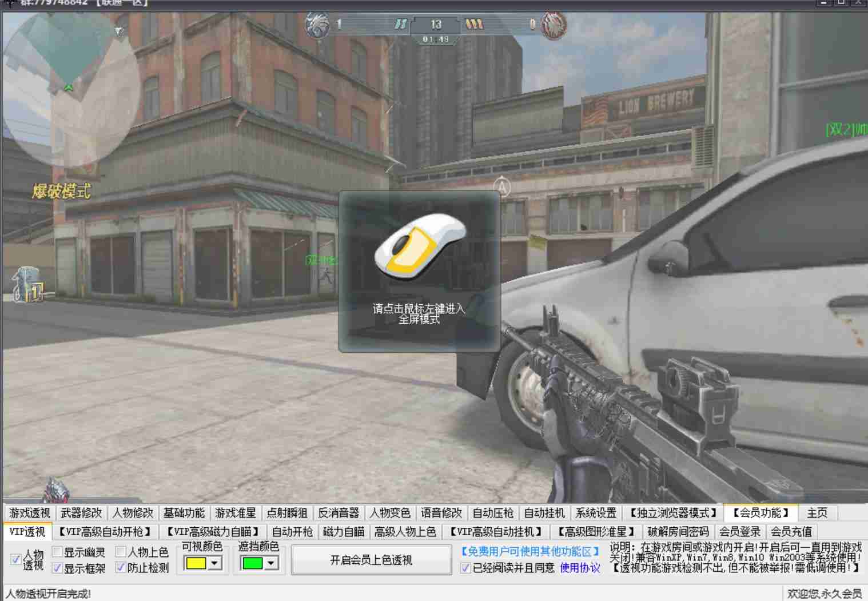868x601 pixels.
Task: Switch to the 自动开枪 sub-tab
Action: (292, 532)
